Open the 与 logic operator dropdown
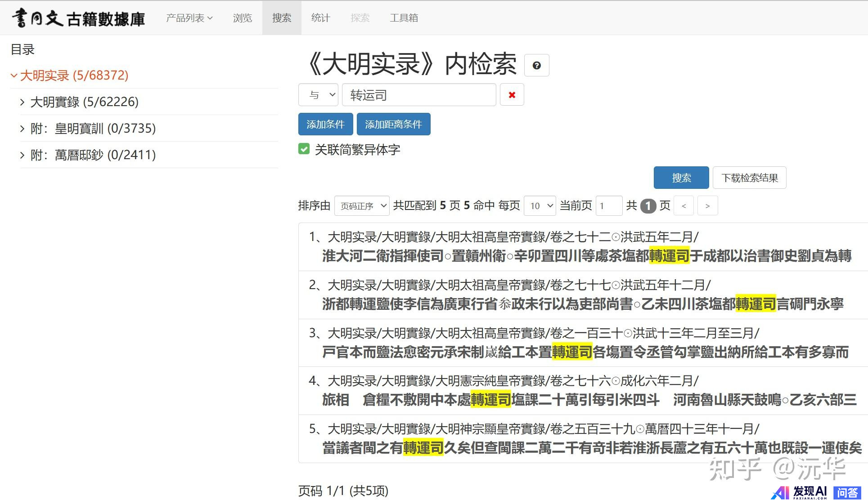 coord(318,95)
